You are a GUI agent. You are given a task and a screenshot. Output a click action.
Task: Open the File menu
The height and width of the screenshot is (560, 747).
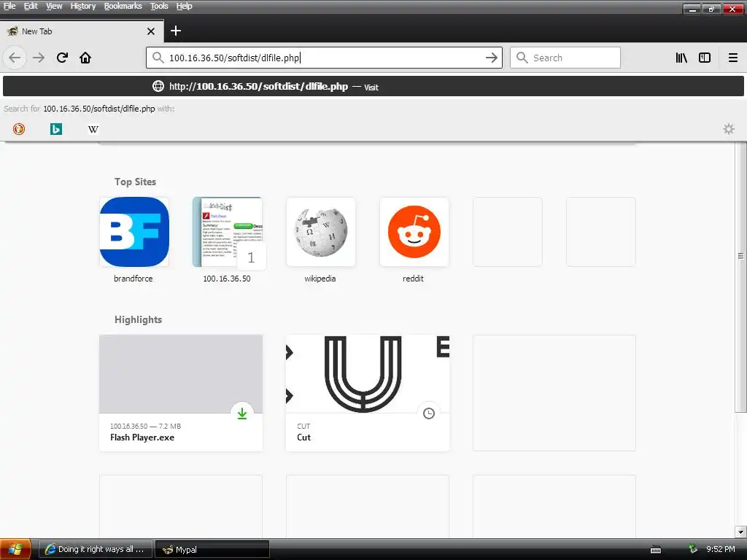pyautogui.click(x=9, y=6)
